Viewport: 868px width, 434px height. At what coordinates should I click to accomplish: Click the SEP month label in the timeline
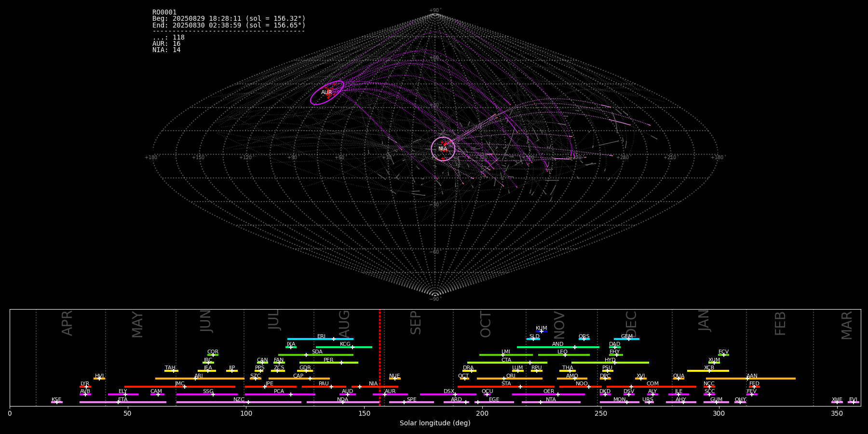(416, 323)
